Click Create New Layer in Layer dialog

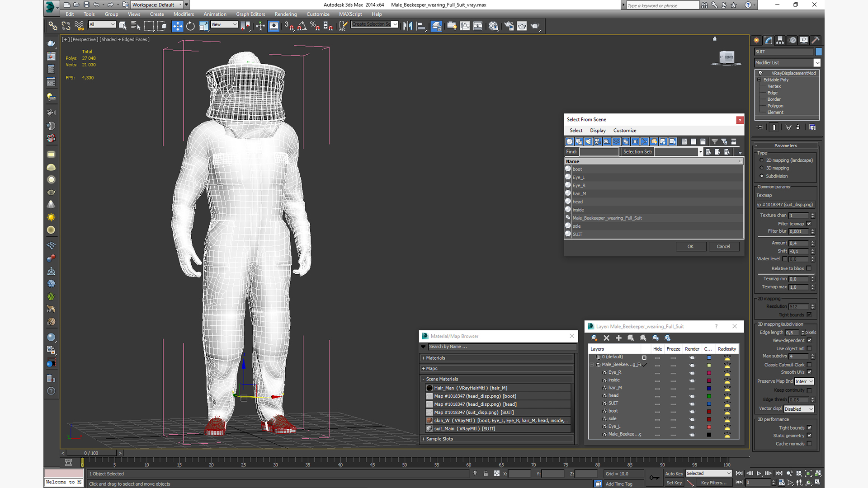[594, 338]
